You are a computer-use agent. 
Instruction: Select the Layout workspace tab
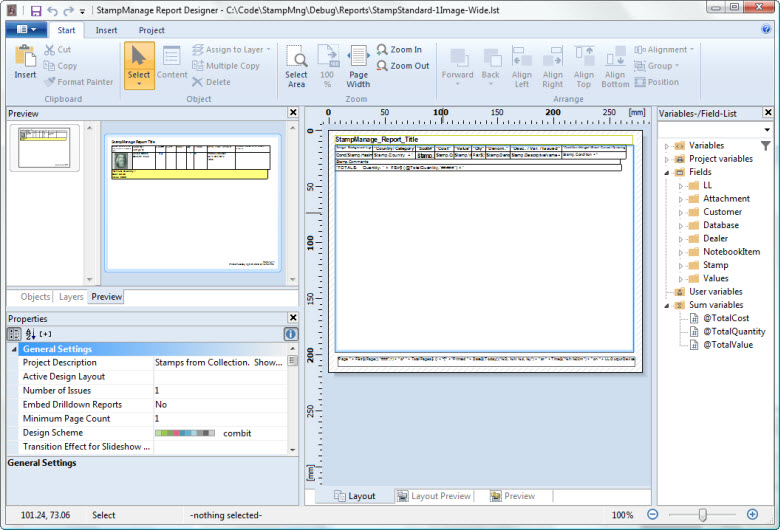point(354,496)
